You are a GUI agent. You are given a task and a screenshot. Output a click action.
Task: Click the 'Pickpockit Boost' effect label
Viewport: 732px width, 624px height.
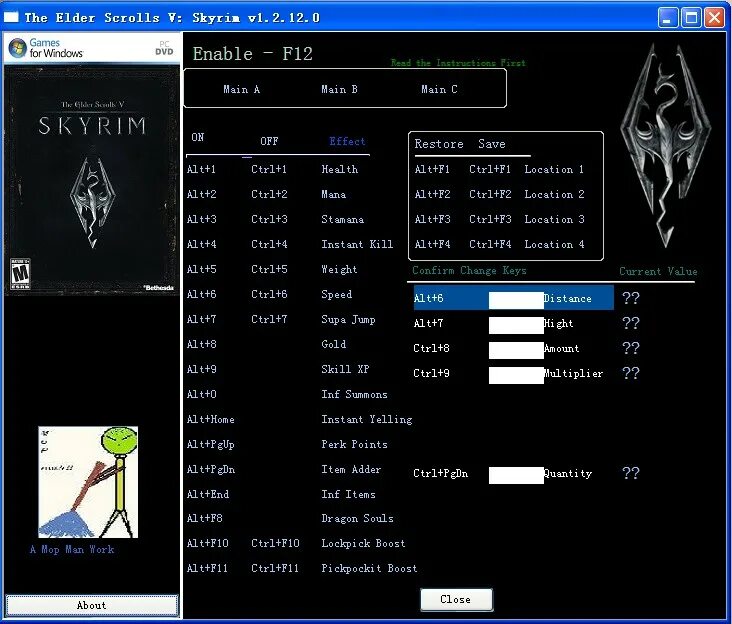369,568
